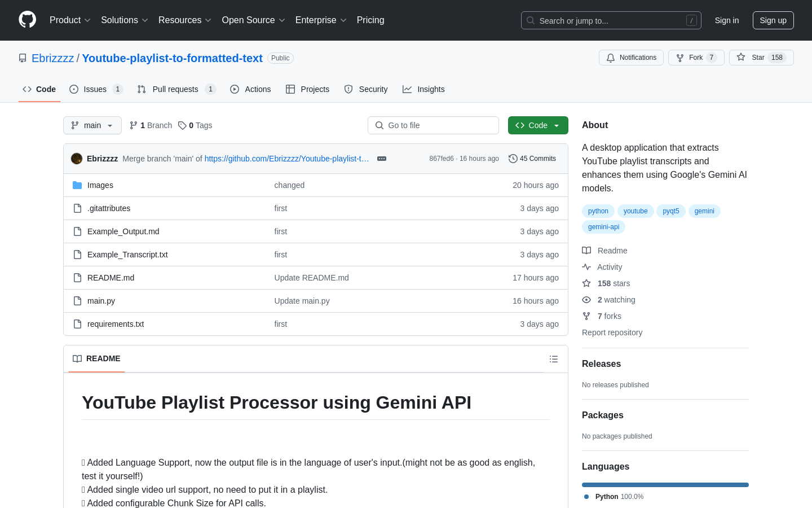
Task: Click the Notifications bell icon
Action: coord(611,58)
